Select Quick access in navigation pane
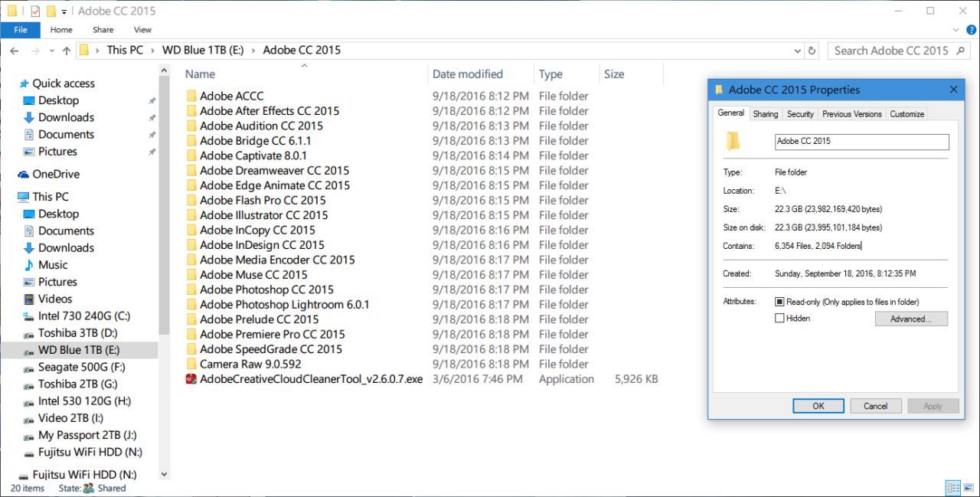980x497 pixels. pos(64,83)
